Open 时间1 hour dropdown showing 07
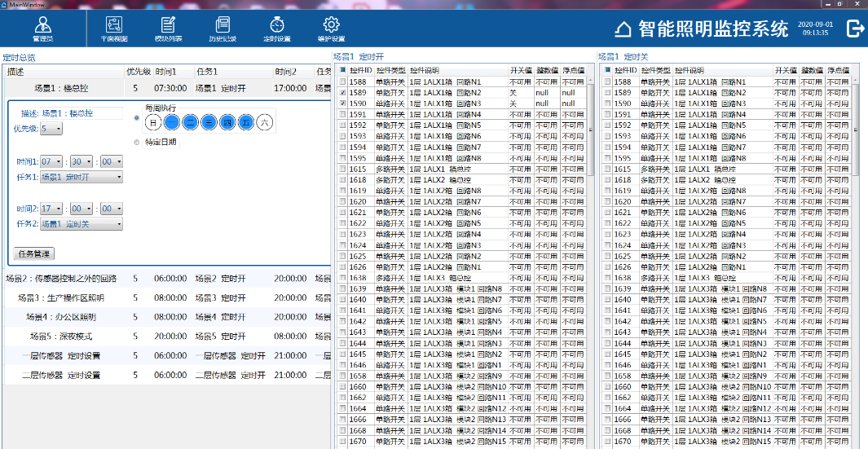 [x=51, y=161]
